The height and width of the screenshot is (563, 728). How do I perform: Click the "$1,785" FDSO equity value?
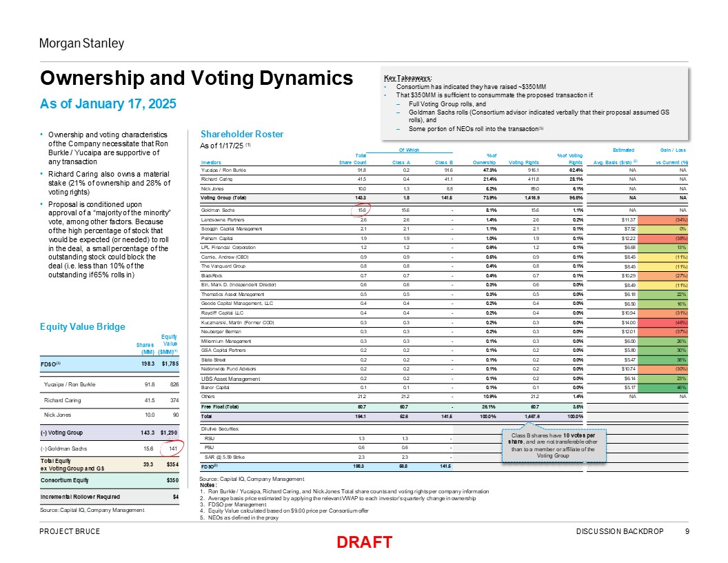(x=170, y=364)
